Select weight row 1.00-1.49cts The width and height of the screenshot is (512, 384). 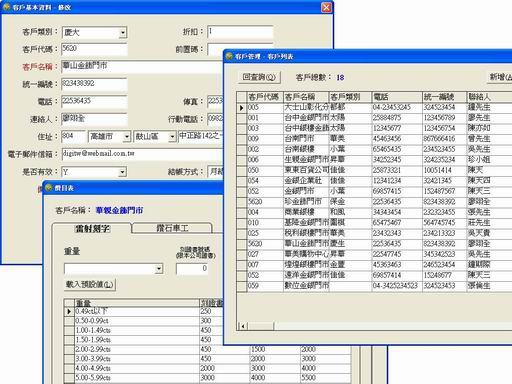pyautogui.click(x=137, y=330)
